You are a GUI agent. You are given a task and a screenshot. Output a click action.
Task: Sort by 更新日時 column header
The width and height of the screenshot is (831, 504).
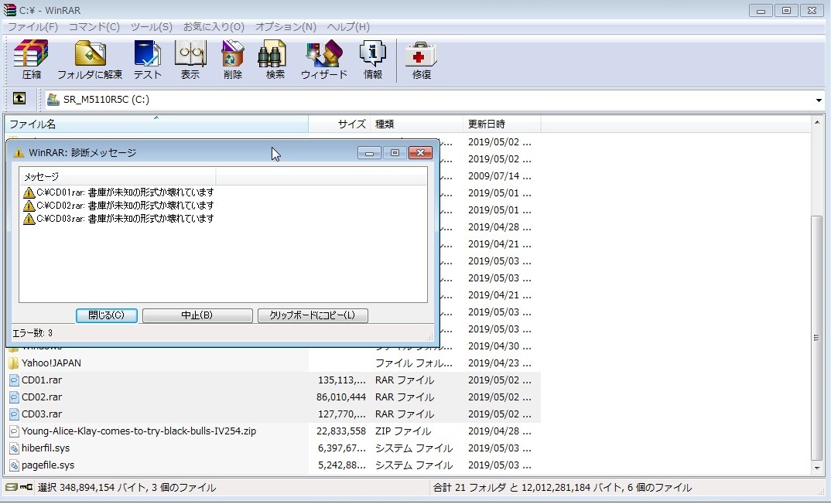(x=502, y=124)
